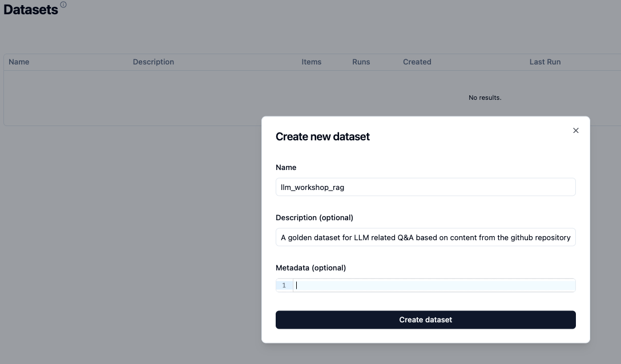This screenshot has width=621, height=364.
Task: Focus the Name field containing llm_workshop_rag
Action: (x=425, y=187)
